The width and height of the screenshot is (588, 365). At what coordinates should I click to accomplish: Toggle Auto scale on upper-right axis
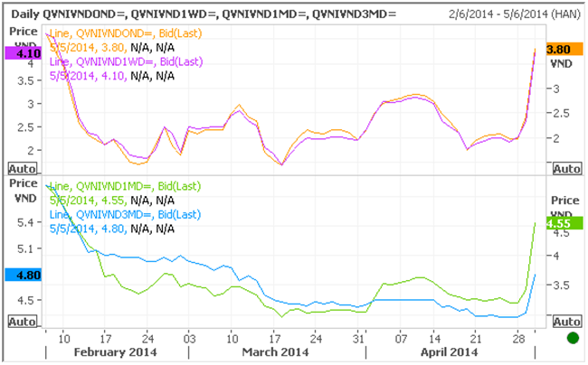point(565,168)
